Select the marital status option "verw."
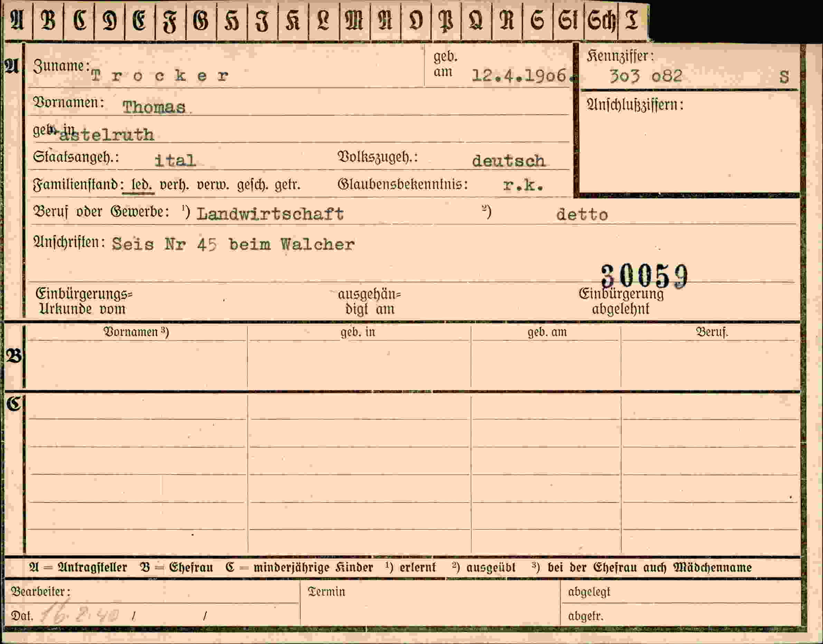 coord(213,186)
